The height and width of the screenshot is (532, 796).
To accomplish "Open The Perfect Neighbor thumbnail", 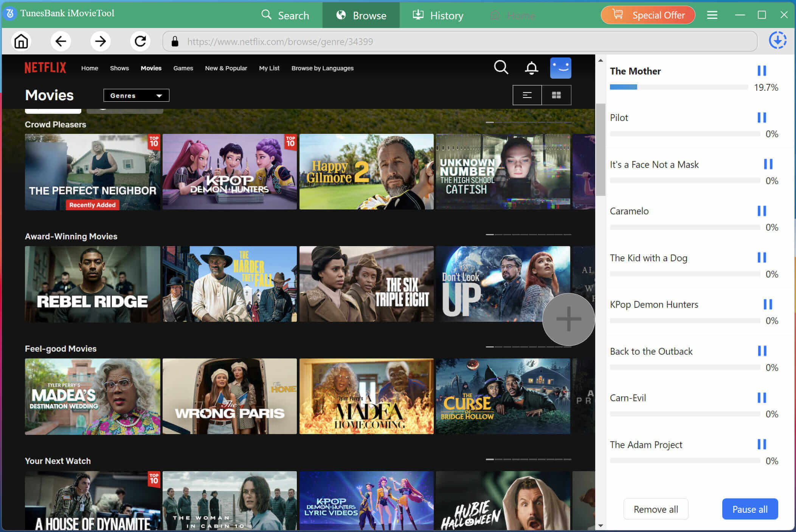I will tap(93, 172).
